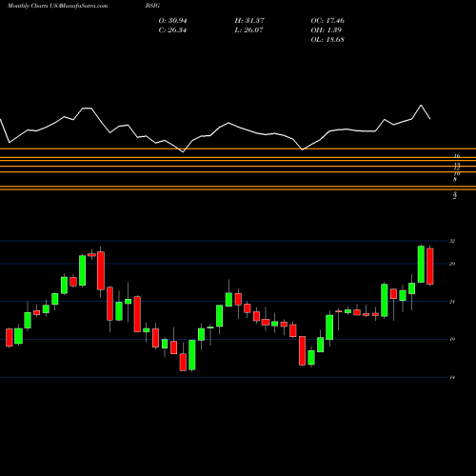Click the 19 price axis label
Image resolution: width=476 pixels, height=476 pixels.
pos(452,339)
